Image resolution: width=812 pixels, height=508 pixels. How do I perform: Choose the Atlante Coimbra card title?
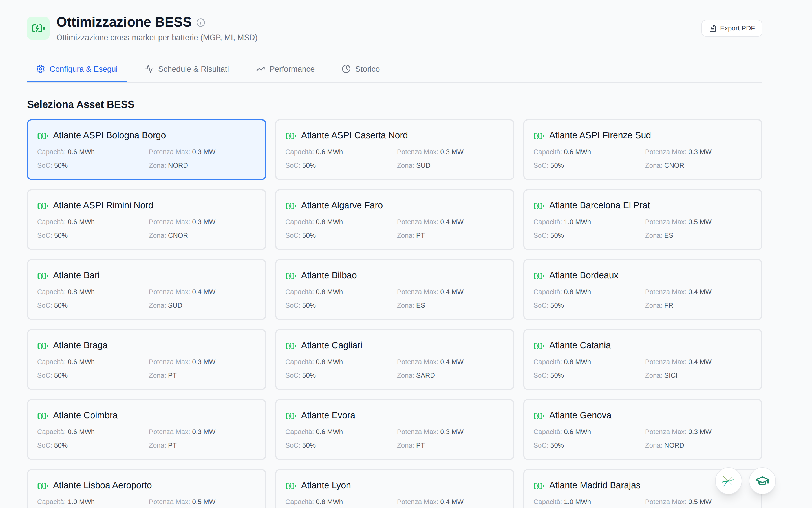coord(85,415)
